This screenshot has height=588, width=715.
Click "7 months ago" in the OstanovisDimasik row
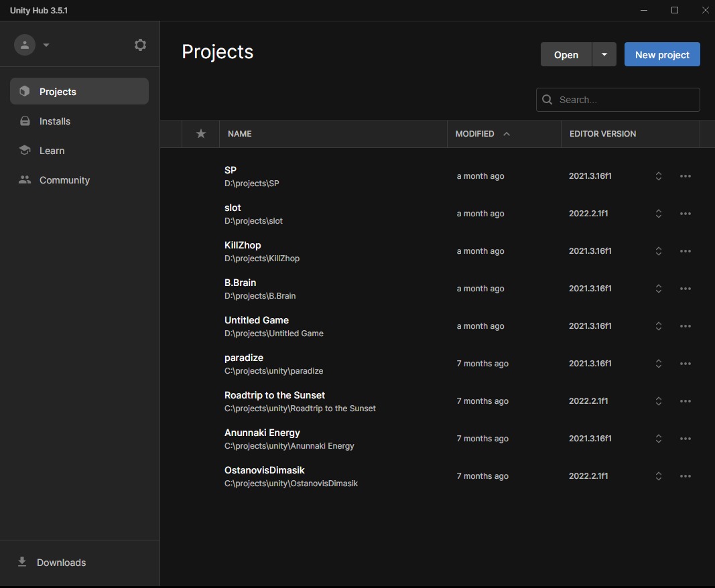(482, 476)
